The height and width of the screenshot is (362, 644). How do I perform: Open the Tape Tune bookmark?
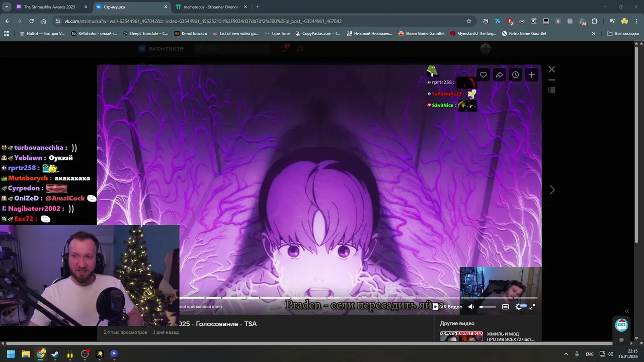coord(277,34)
